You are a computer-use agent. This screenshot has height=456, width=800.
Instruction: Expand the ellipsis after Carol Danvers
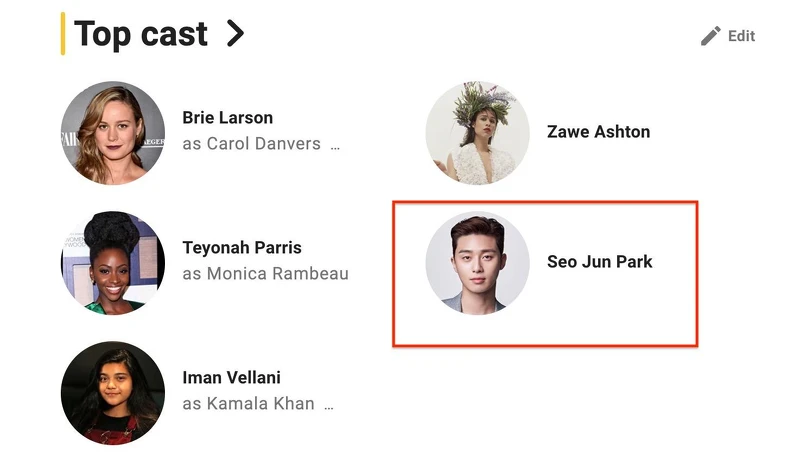point(335,145)
